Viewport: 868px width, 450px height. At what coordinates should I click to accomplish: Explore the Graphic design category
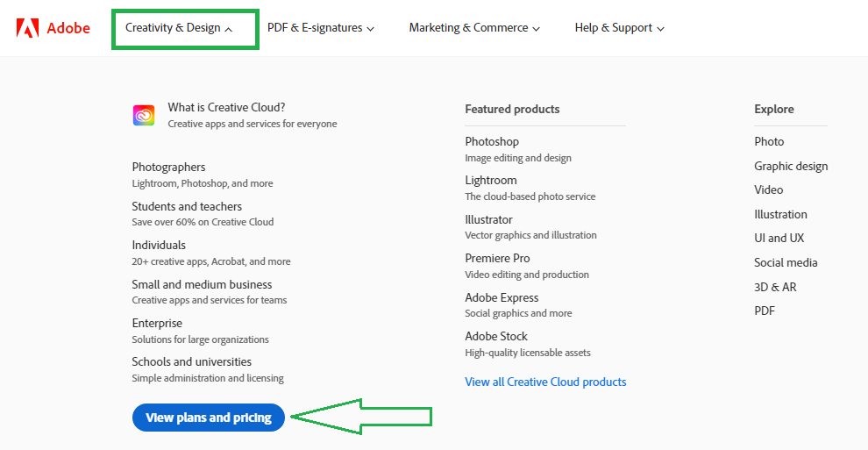pyautogui.click(x=791, y=166)
